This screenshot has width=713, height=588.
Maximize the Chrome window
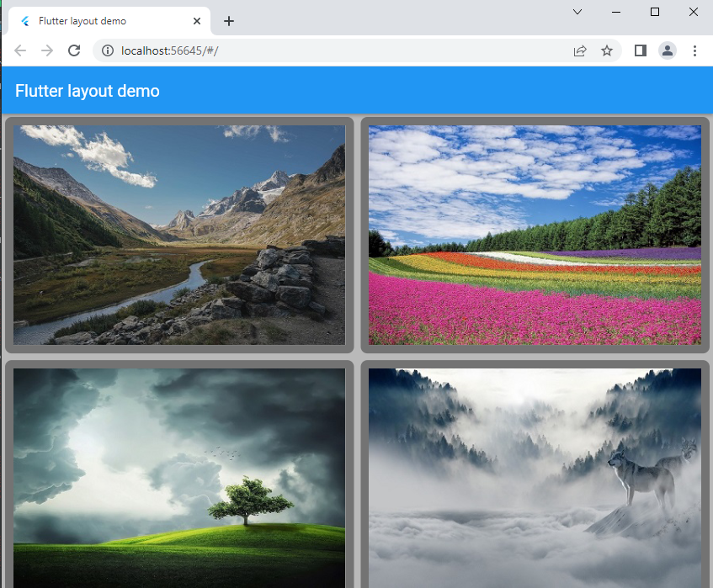(x=655, y=12)
